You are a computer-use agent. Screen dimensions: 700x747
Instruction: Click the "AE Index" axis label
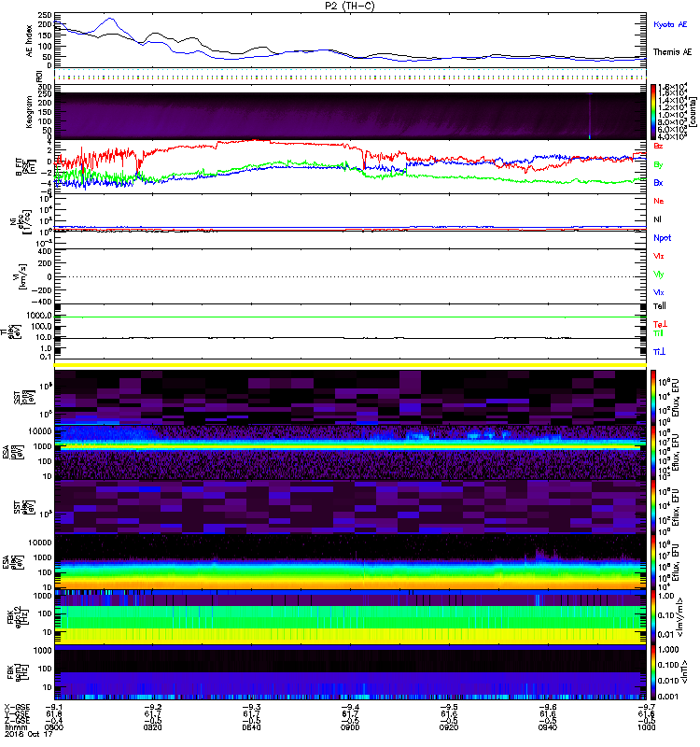[x=30, y=41]
